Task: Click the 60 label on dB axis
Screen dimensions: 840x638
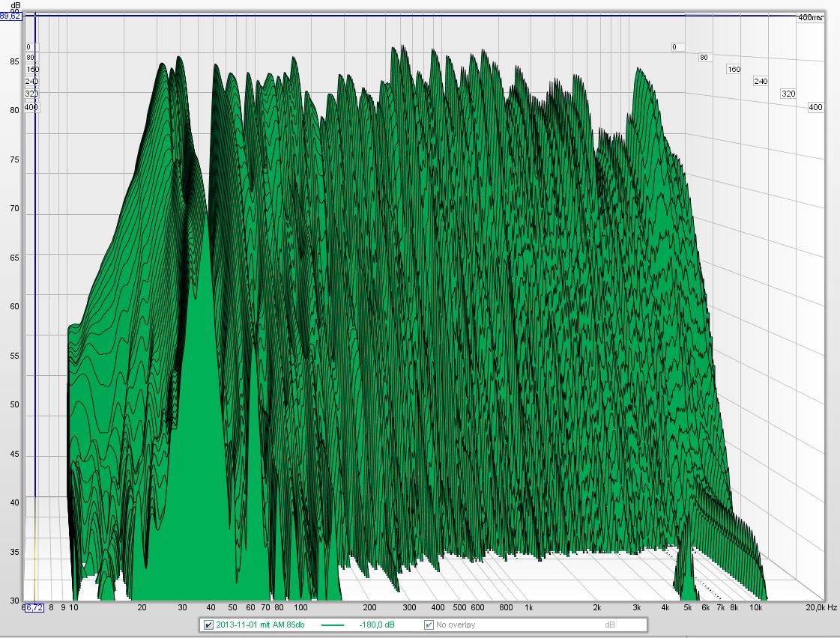Action: click(13, 306)
